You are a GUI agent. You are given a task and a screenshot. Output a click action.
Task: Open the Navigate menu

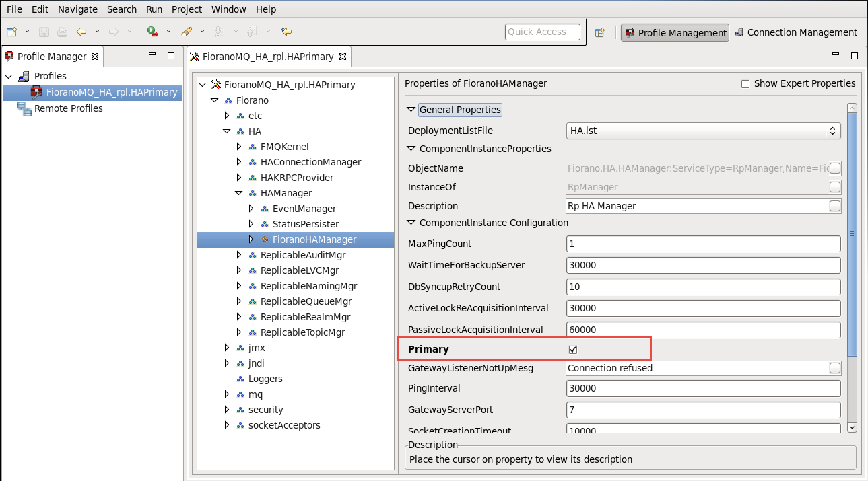77,9
